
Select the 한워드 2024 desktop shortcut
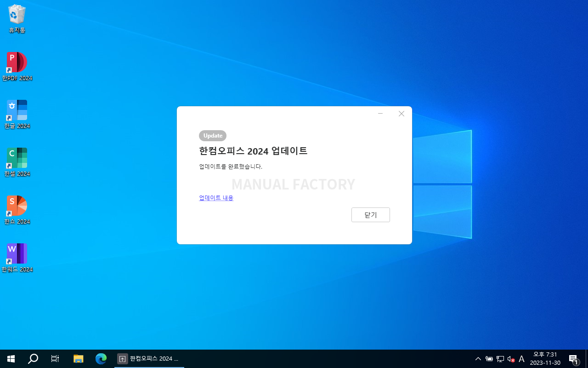pyautogui.click(x=17, y=258)
